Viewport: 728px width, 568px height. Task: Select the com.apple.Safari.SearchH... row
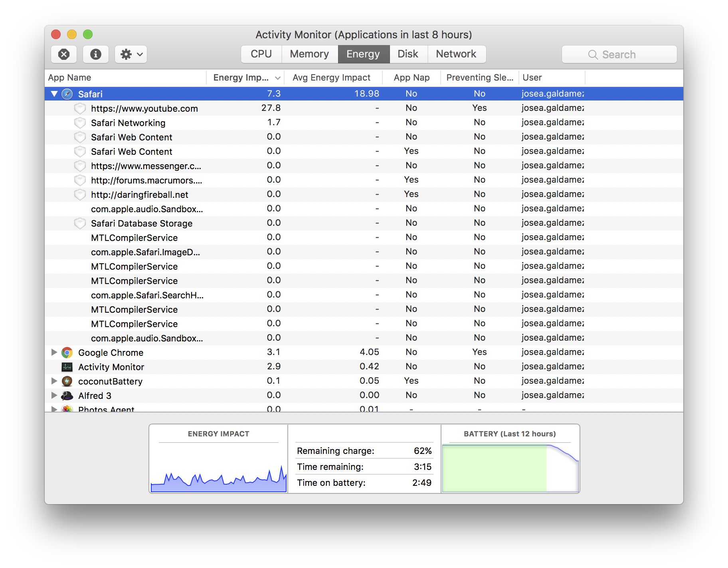pyautogui.click(x=364, y=295)
